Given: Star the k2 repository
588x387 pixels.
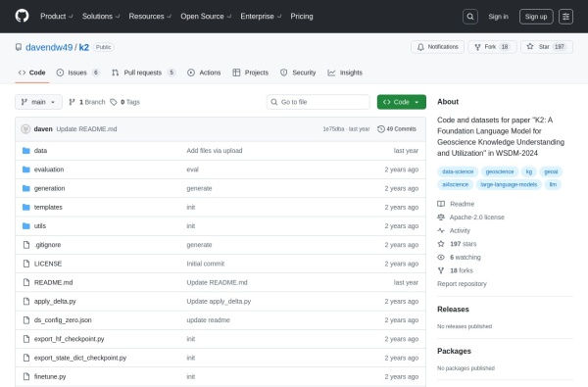Looking at the screenshot, I should tap(547, 47).
